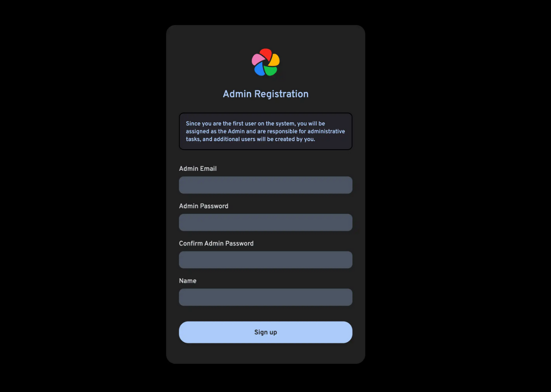The height and width of the screenshot is (392, 551).
Task: Focus the Confirm Admin Password input field
Action: (x=266, y=260)
